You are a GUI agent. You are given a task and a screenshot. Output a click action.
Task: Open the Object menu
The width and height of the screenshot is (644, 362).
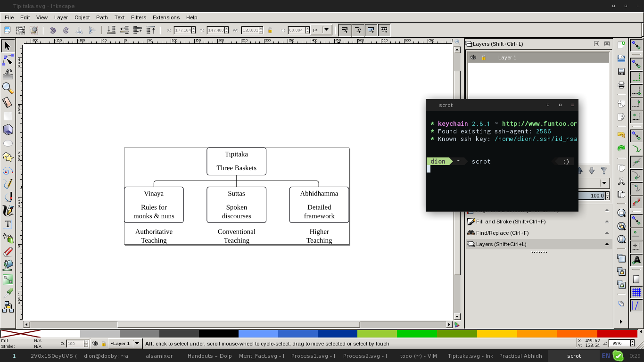click(x=82, y=17)
